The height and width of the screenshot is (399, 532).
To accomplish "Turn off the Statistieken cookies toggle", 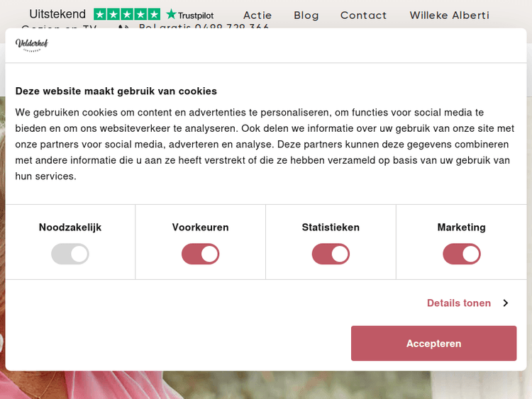I will (331, 254).
